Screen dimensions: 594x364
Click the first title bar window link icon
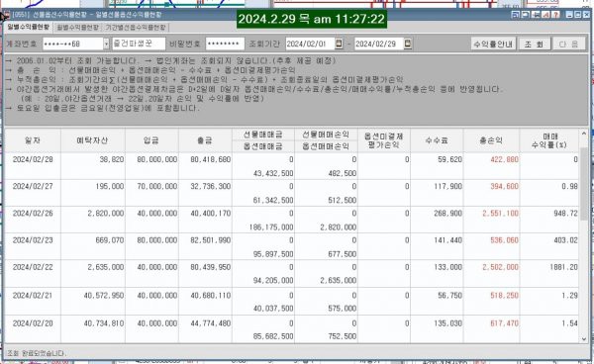(x=515, y=15)
